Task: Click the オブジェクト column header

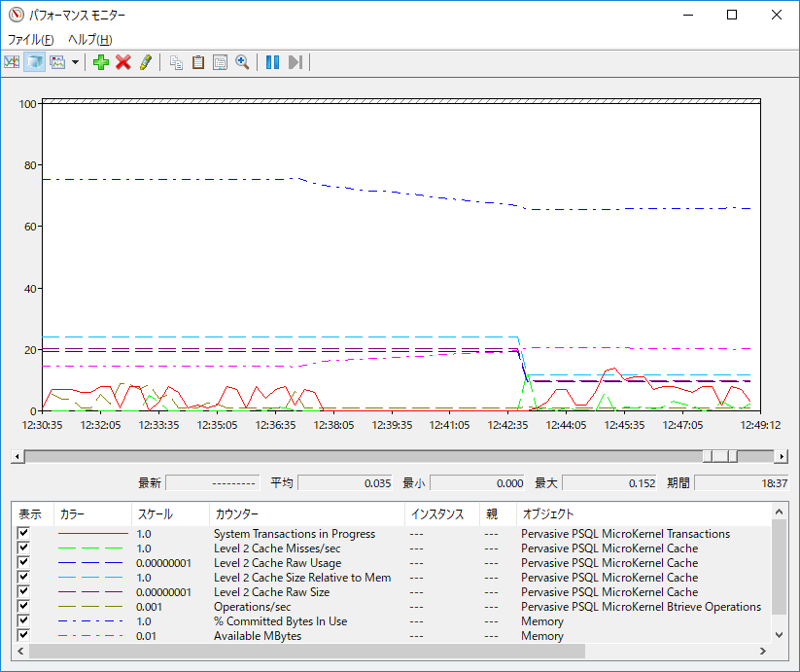Action: coord(548,513)
